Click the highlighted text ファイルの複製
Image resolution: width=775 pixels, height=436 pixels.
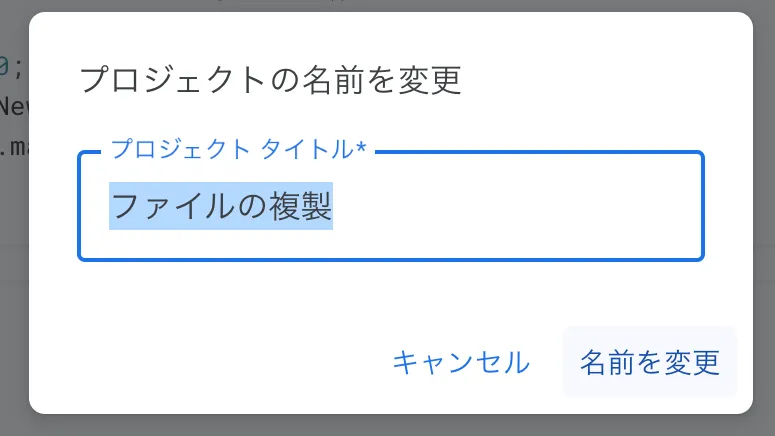coord(221,207)
